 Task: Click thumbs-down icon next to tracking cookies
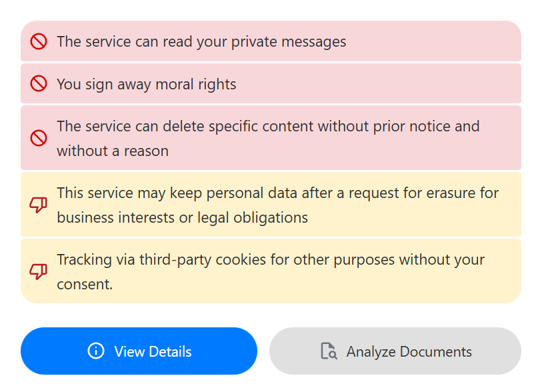(39, 271)
